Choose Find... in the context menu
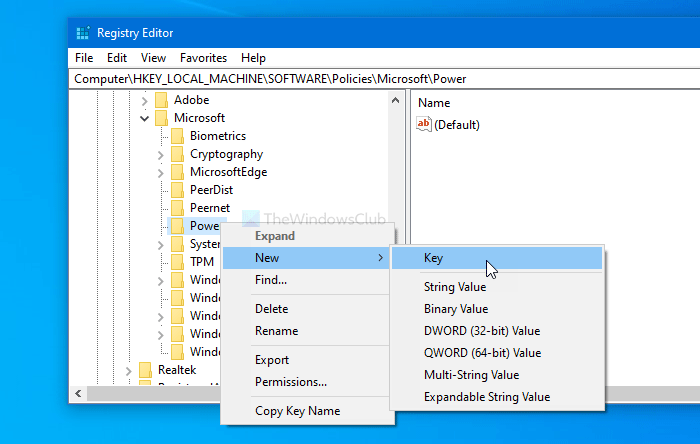 click(x=306, y=280)
